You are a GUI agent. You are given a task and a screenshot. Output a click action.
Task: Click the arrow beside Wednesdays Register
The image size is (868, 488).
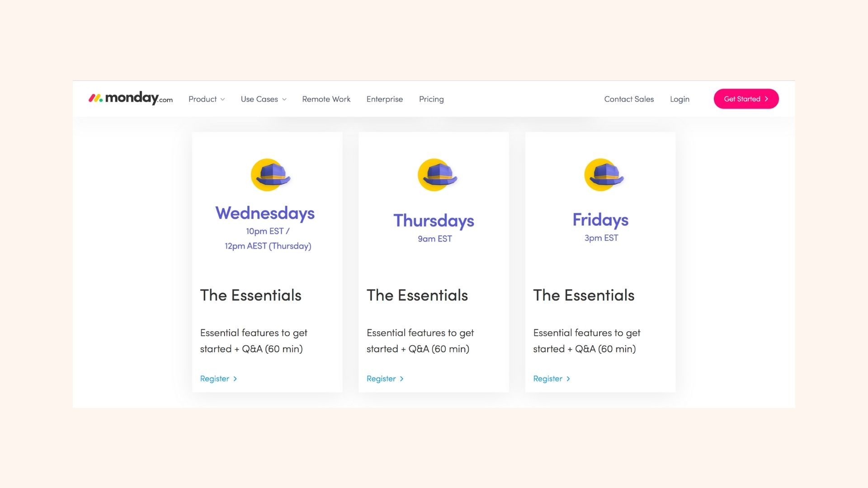click(235, 379)
